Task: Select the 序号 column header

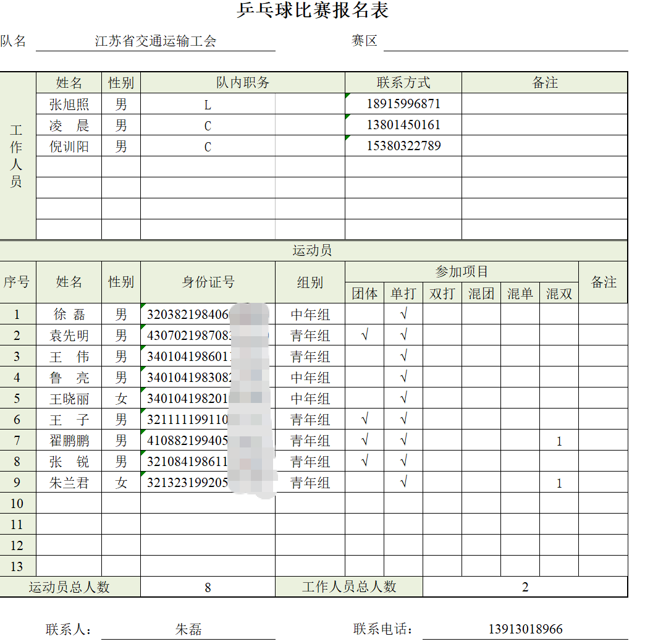Action: coord(17,282)
